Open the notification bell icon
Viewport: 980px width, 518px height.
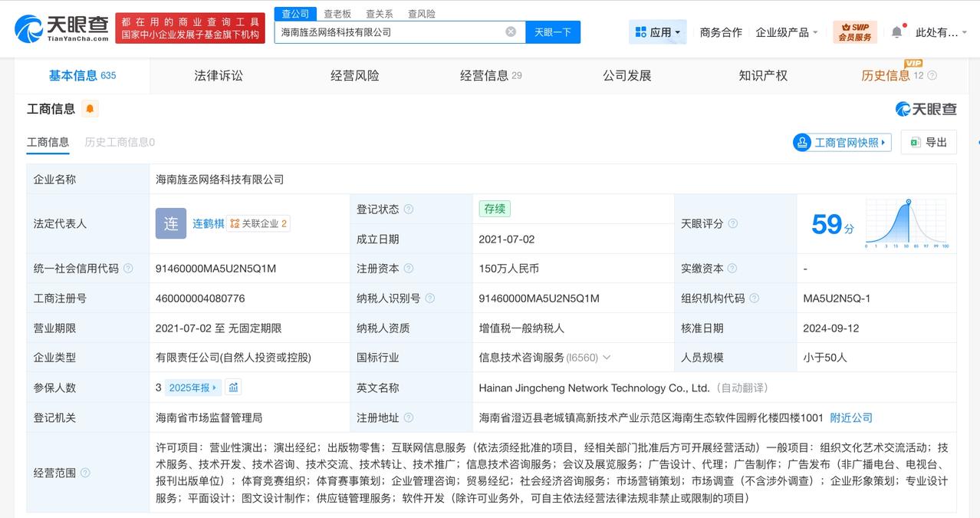point(896,31)
